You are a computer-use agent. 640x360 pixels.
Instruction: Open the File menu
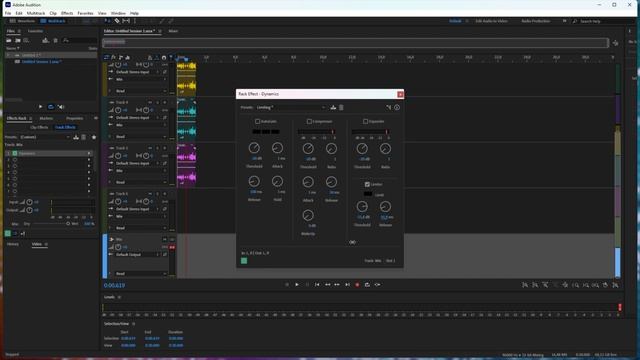pos(8,13)
